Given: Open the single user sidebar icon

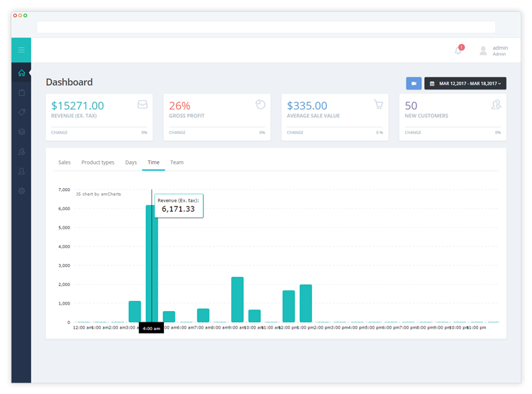Looking at the screenshot, I should click(x=22, y=171).
